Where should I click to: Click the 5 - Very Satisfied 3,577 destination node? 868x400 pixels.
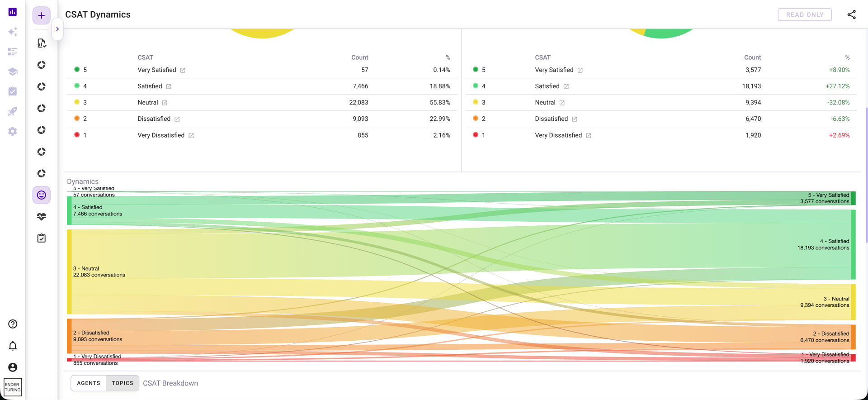853,198
